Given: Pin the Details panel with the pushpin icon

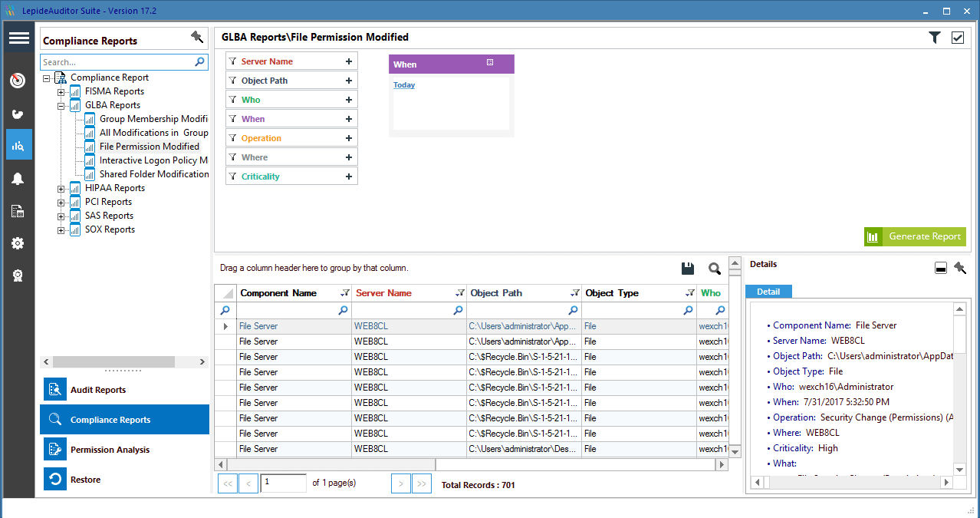Looking at the screenshot, I should coord(959,268).
